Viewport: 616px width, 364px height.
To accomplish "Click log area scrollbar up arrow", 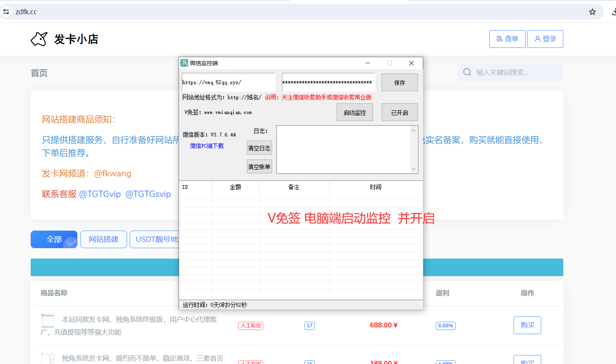I will 413,130.
